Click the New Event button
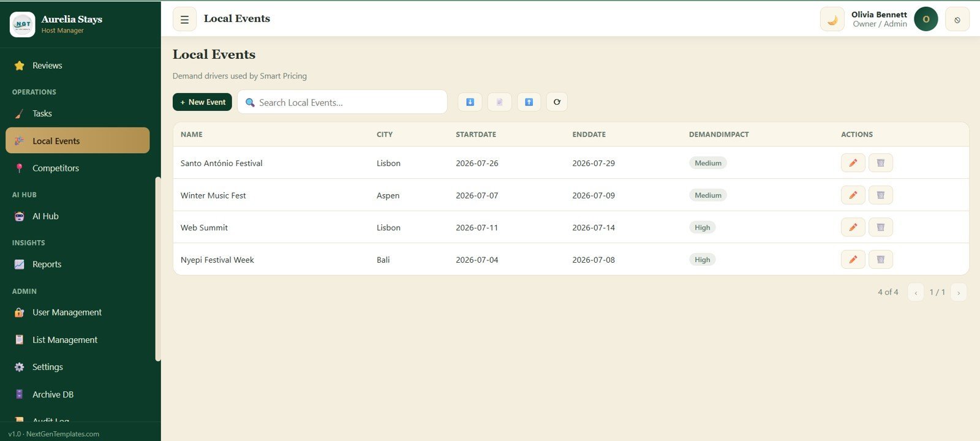The height and width of the screenshot is (441, 980). [202, 102]
